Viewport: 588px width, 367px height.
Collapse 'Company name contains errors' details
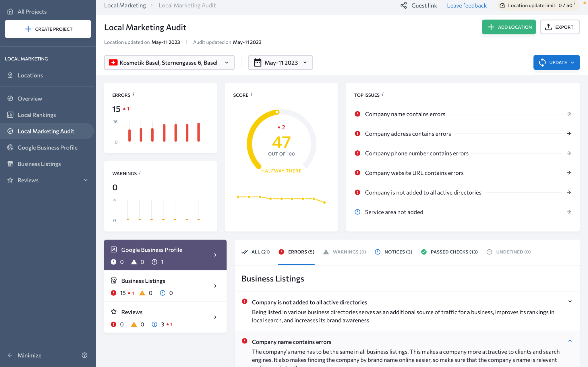tap(570, 341)
